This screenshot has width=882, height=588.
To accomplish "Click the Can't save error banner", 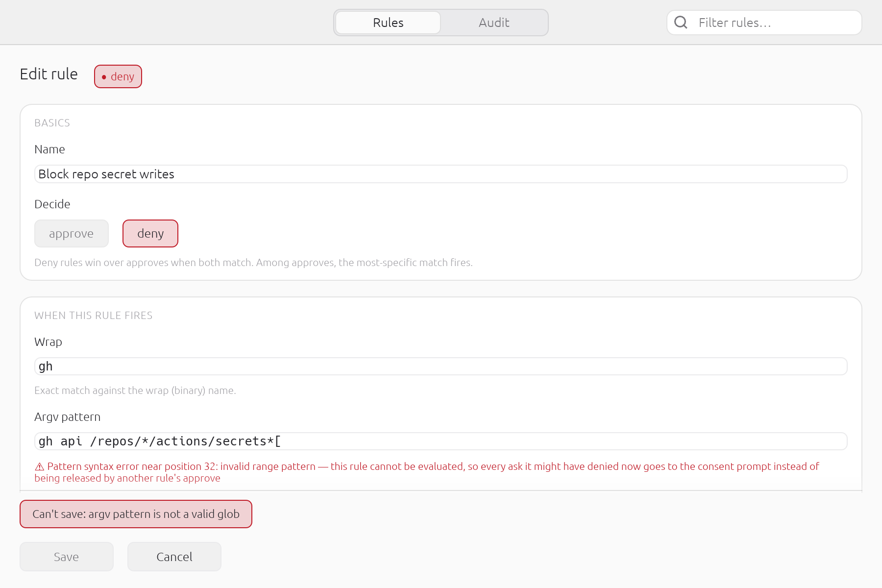I will pos(136,514).
